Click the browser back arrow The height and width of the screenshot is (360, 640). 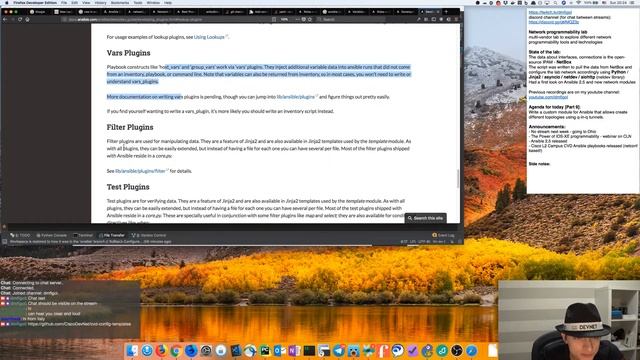(5, 19)
